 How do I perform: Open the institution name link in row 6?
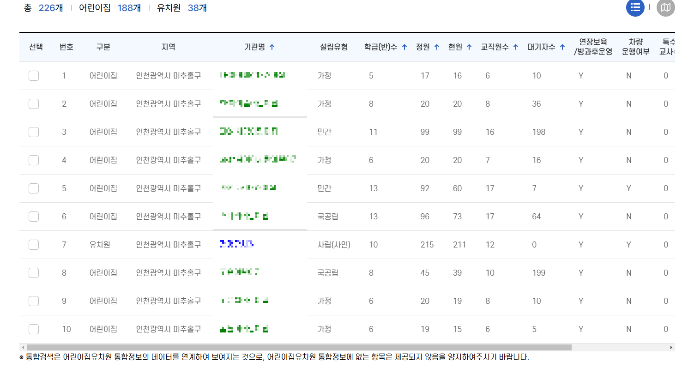point(245,216)
